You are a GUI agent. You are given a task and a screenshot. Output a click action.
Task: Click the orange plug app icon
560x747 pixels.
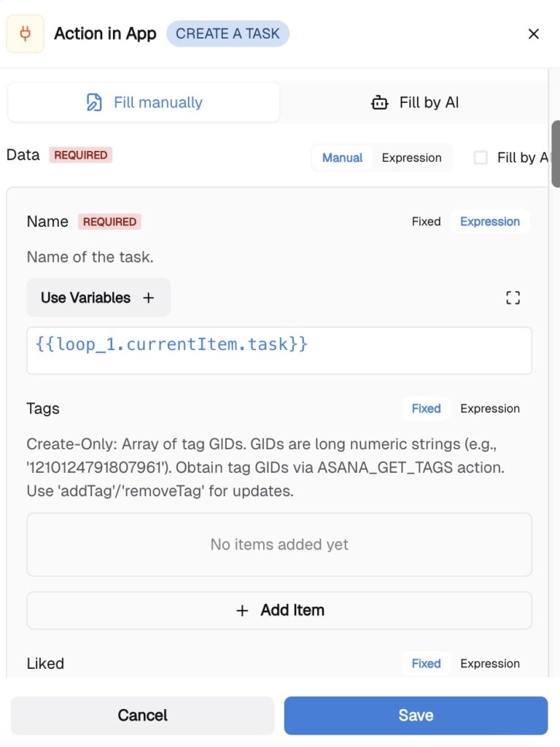coord(25,34)
